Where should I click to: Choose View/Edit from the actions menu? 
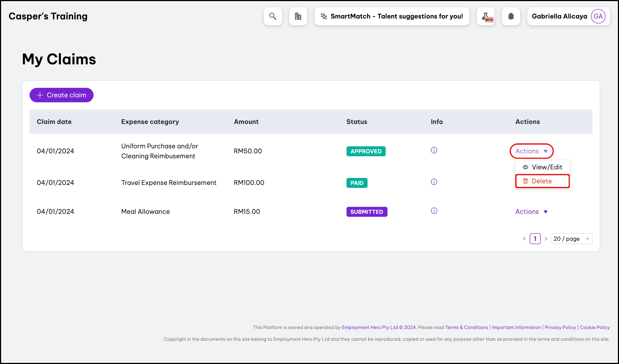pyautogui.click(x=542, y=167)
